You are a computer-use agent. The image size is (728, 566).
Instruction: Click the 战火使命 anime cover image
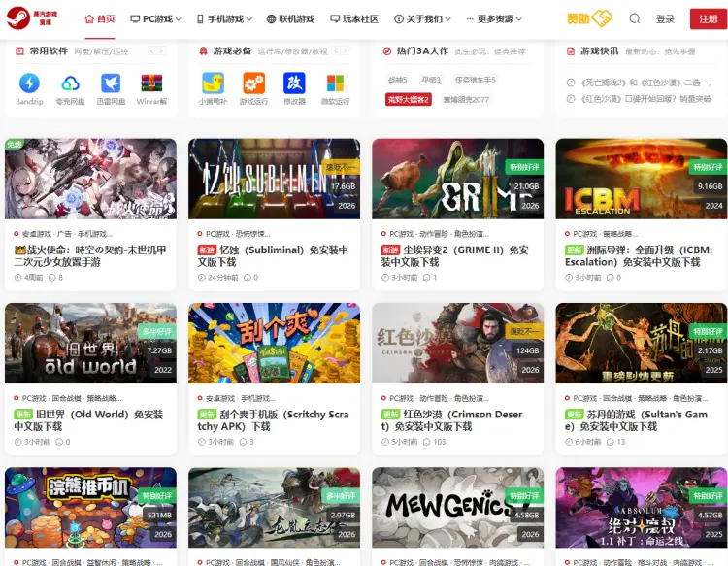pyautogui.click(x=90, y=179)
